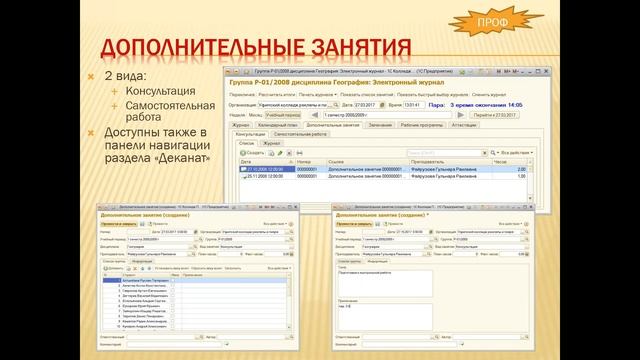The width and height of the screenshot is (640, 360).
Task: Click the organization search icon in journal window
Action: (x=336, y=105)
